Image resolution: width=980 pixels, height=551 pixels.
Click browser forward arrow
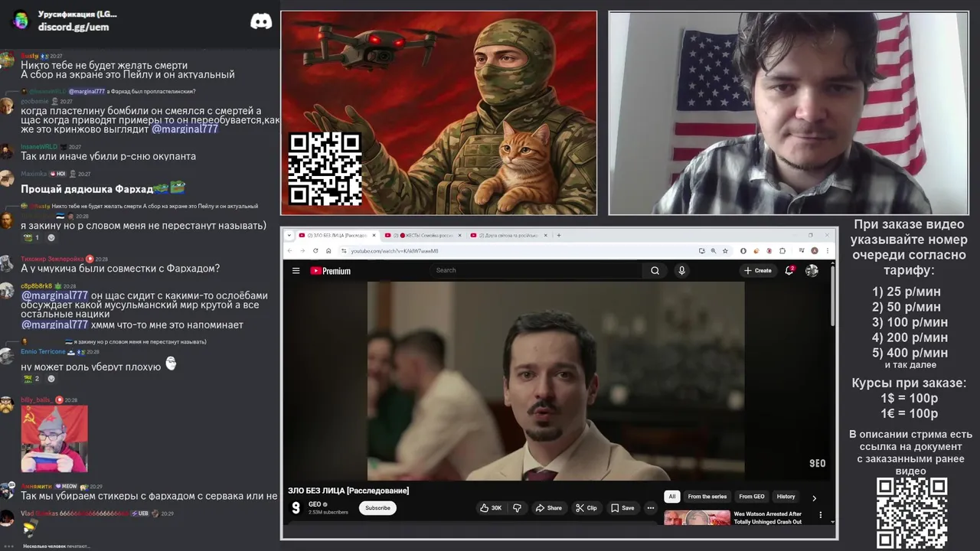coord(302,250)
